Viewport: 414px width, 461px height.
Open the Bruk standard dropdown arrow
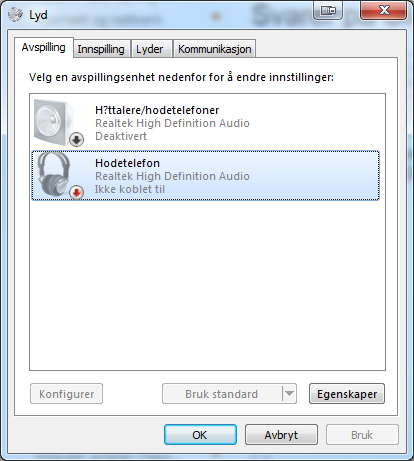[289, 394]
